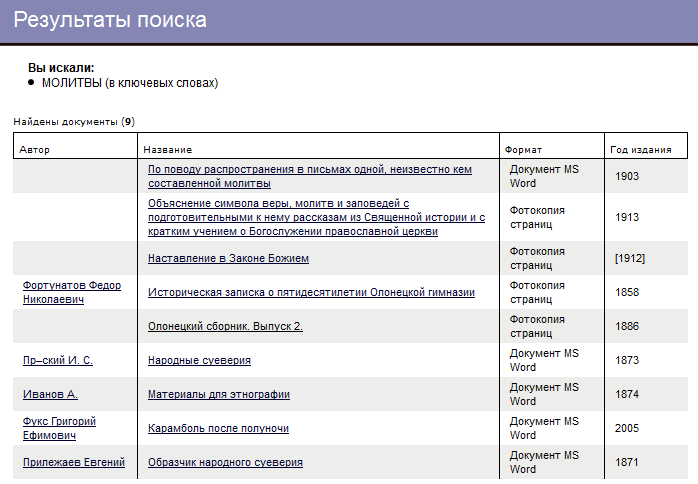This screenshot has width=698, height=484.
Task: Click the author link Пр–ский И. С.
Action: (58, 360)
